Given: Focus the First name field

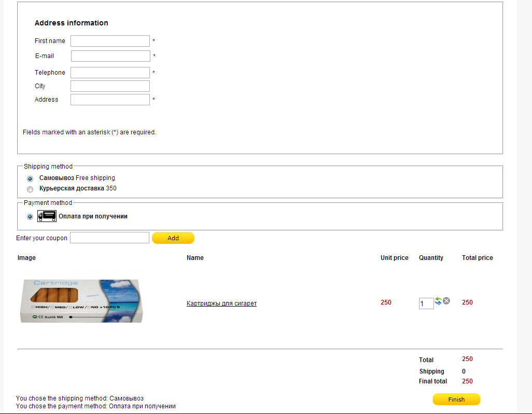Looking at the screenshot, I should coord(110,41).
